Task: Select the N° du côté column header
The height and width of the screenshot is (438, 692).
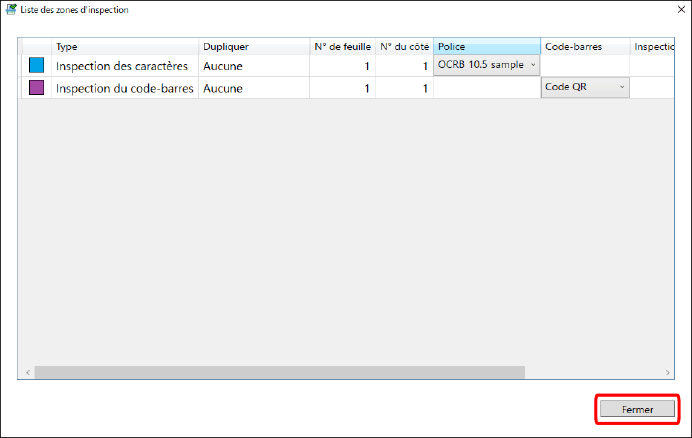Action: tap(404, 47)
